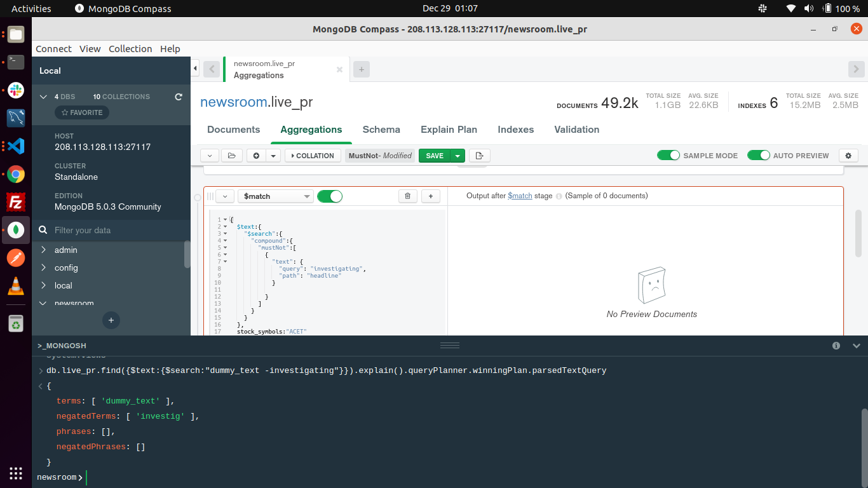The height and width of the screenshot is (488, 868).
Task: Disable Sample Mode toggle
Action: click(x=668, y=156)
